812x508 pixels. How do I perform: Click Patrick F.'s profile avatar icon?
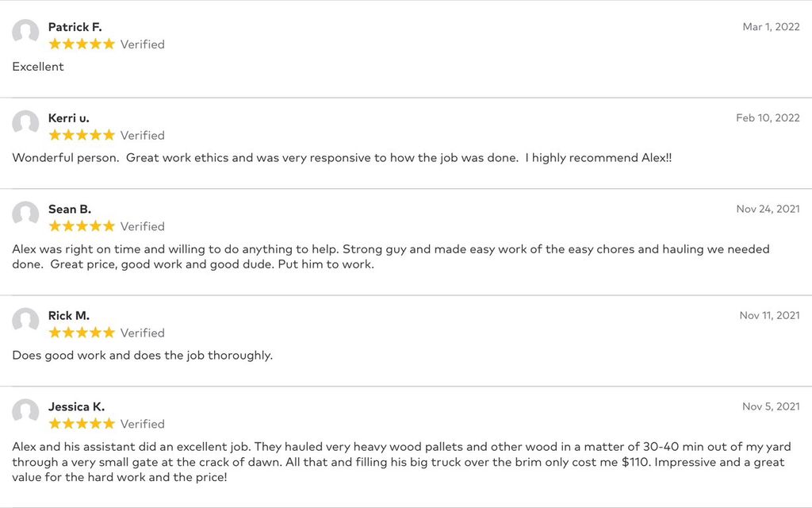pyautogui.click(x=25, y=32)
